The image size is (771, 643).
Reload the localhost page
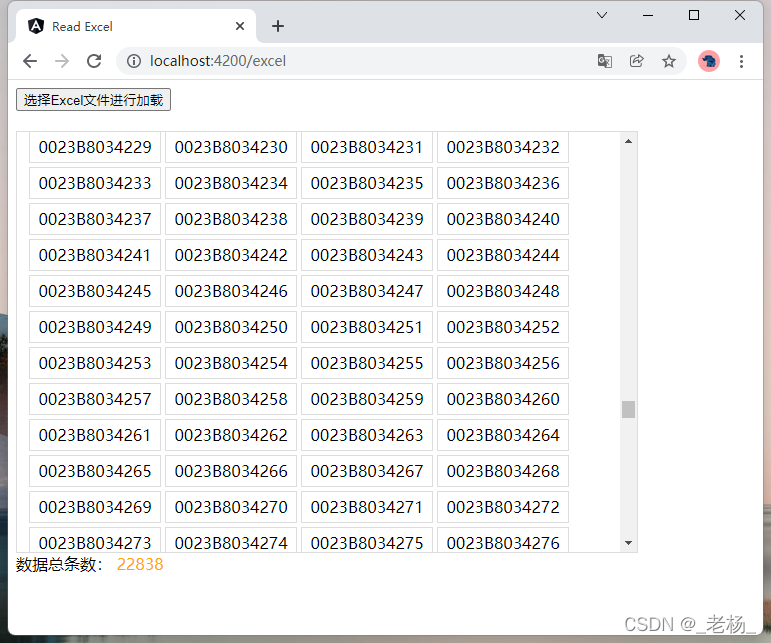coord(94,61)
